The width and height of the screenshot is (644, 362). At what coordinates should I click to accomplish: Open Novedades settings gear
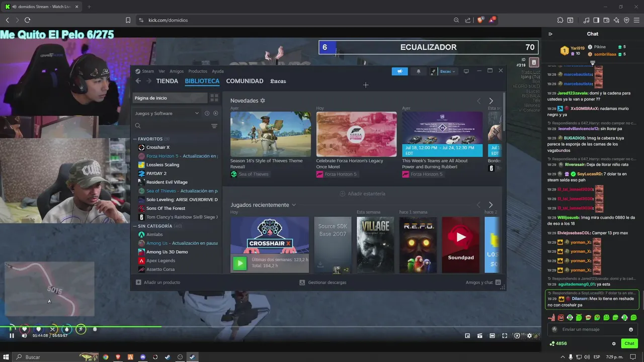(263, 101)
